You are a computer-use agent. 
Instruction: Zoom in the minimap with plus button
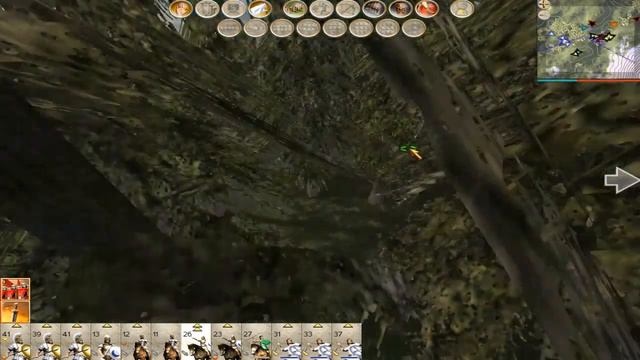(x=544, y=5)
